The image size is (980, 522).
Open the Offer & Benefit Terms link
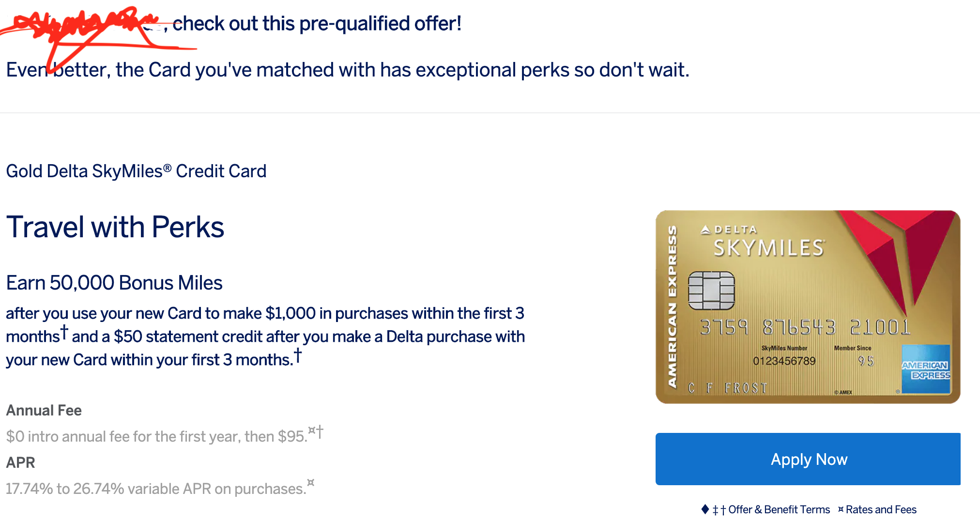[x=779, y=509]
